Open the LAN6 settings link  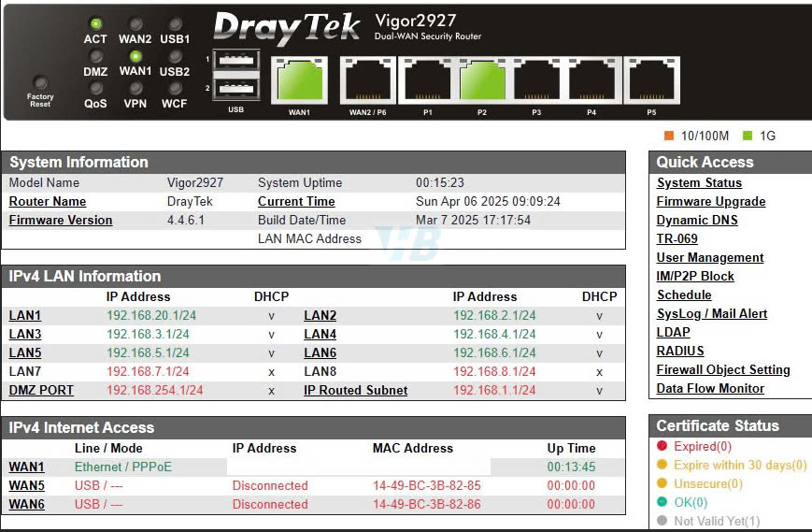321,352
